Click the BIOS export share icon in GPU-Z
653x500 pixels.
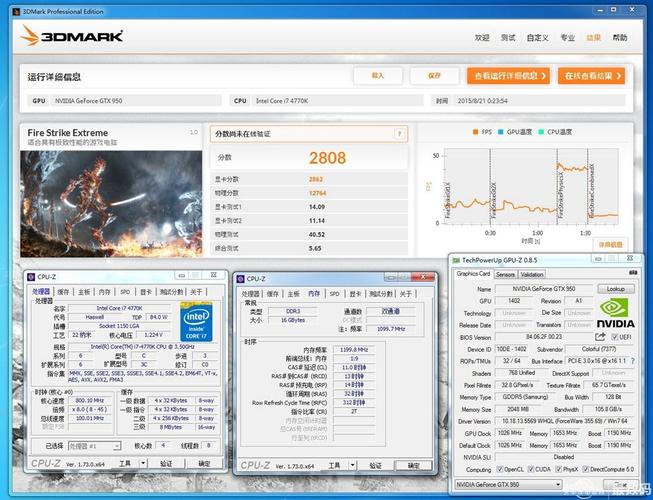(x=600, y=337)
